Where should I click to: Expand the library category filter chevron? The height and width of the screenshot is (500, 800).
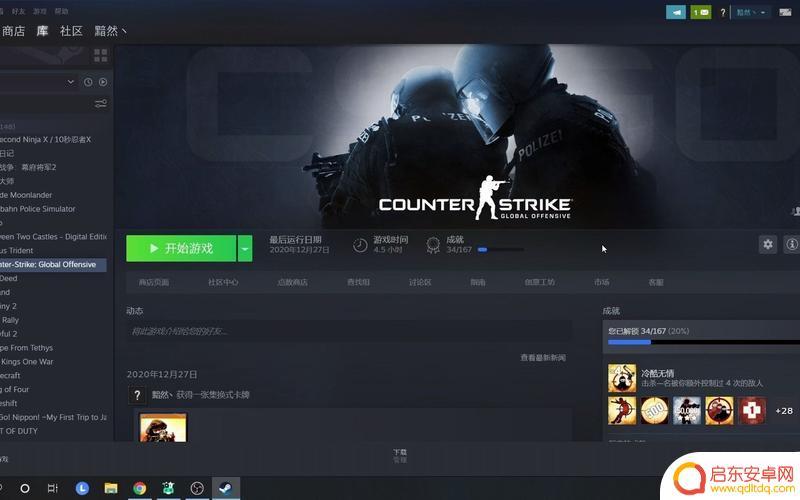click(70, 82)
